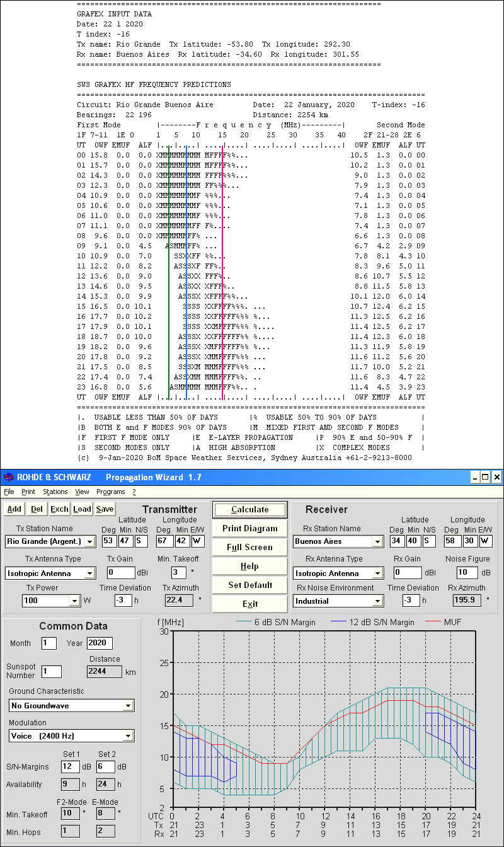
Task: Click the Tx latitude degrees field
Action: click(110, 541)
